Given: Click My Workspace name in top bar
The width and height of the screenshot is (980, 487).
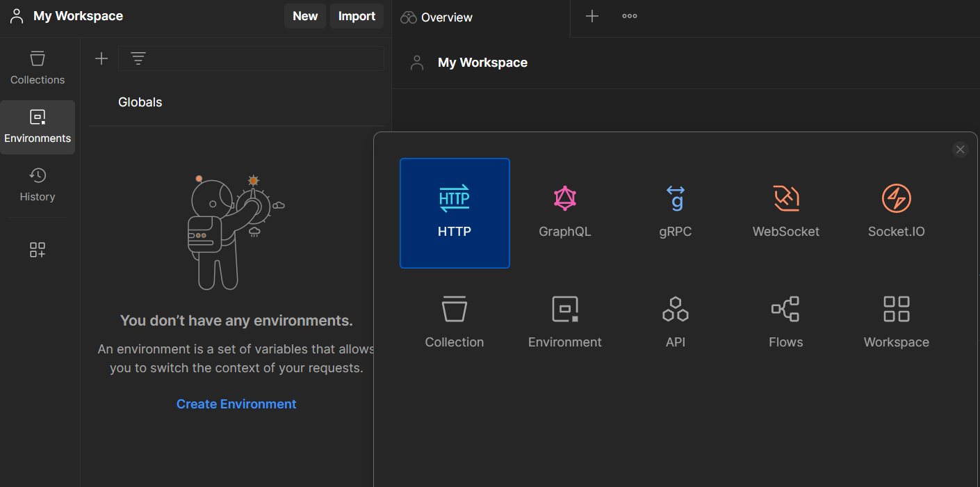Looking at the screenshot, I should click(78, 16).
